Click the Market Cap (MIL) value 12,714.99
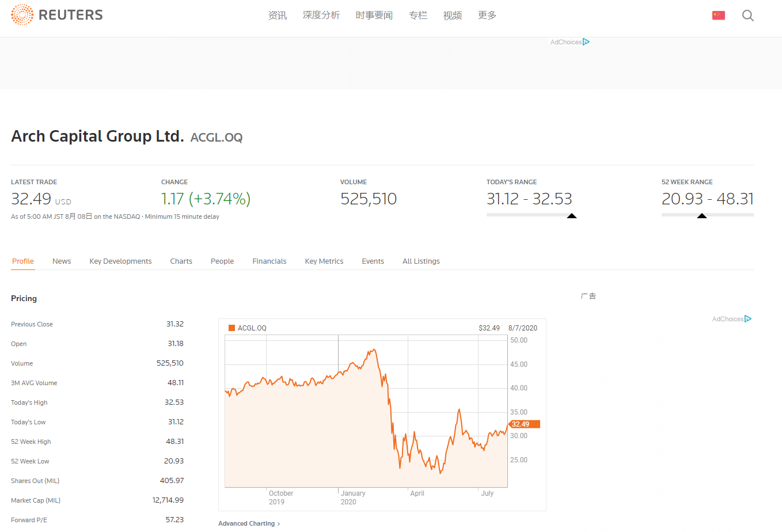 168,500
